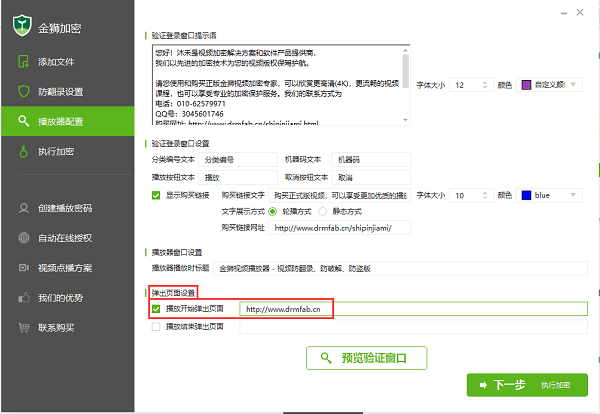This screenshot has width=600, height=414.
Task: Click the arrow icon in 下一步 button
Action: click(x=483, y=385)
